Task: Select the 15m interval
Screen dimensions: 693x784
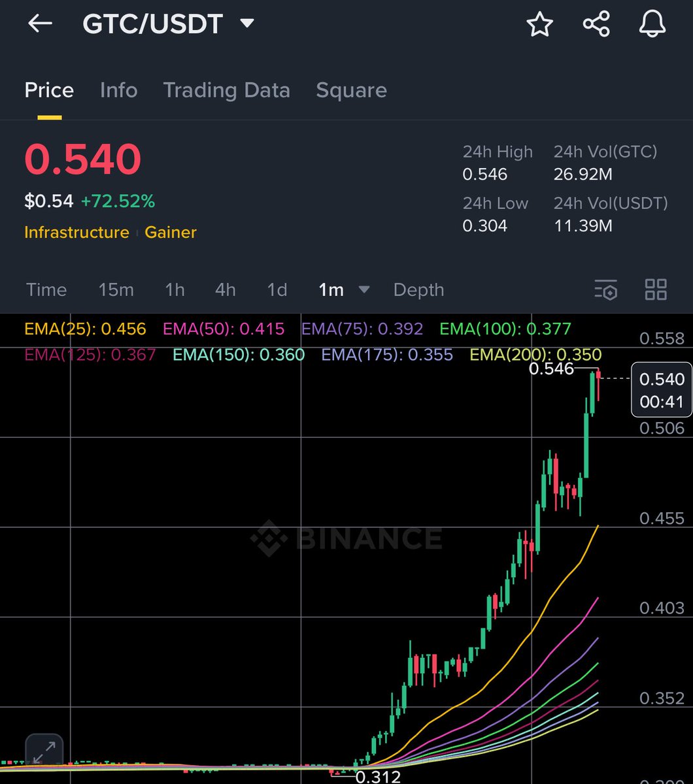Action: [x=116, y=289]
